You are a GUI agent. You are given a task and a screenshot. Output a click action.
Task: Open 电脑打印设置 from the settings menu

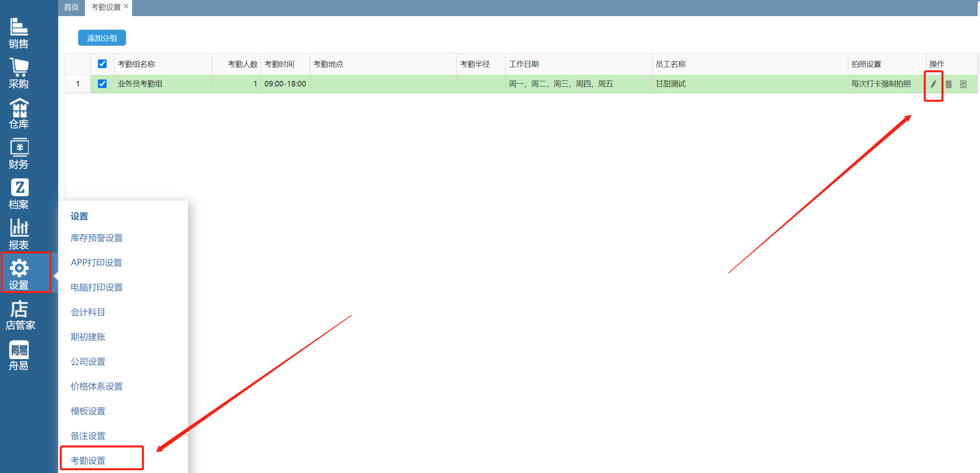pos(97,287)
